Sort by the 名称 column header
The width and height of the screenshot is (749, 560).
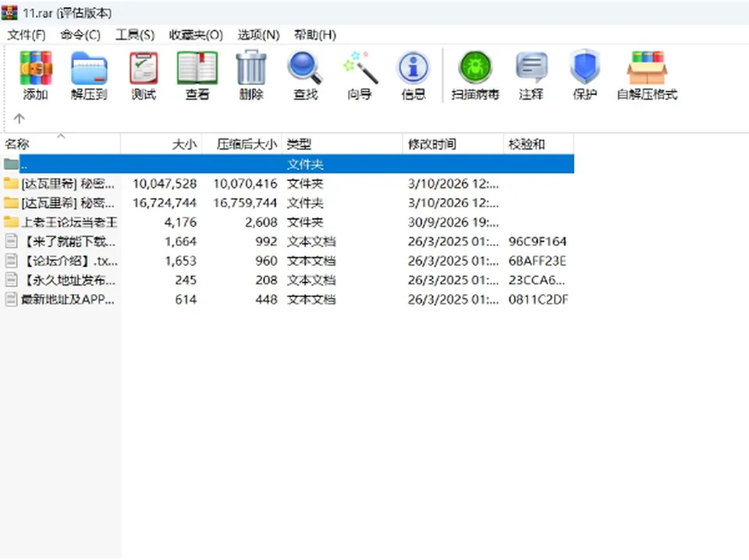(60, 144)
